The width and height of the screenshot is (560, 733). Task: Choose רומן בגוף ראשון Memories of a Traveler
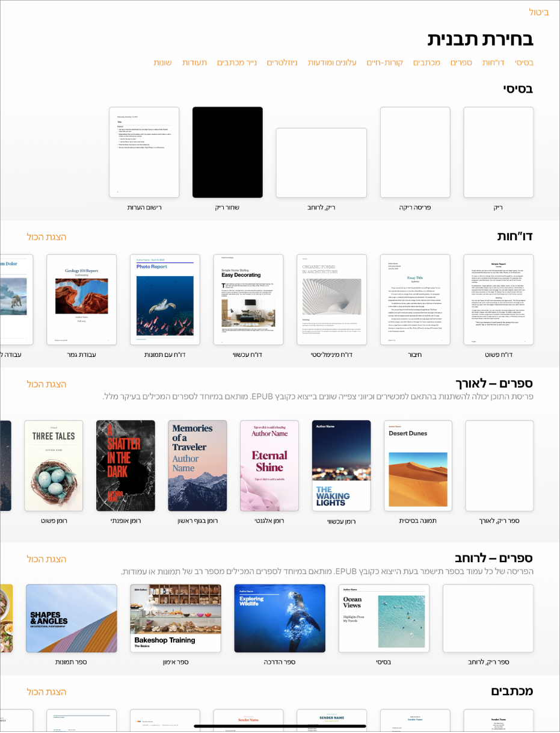197,466
